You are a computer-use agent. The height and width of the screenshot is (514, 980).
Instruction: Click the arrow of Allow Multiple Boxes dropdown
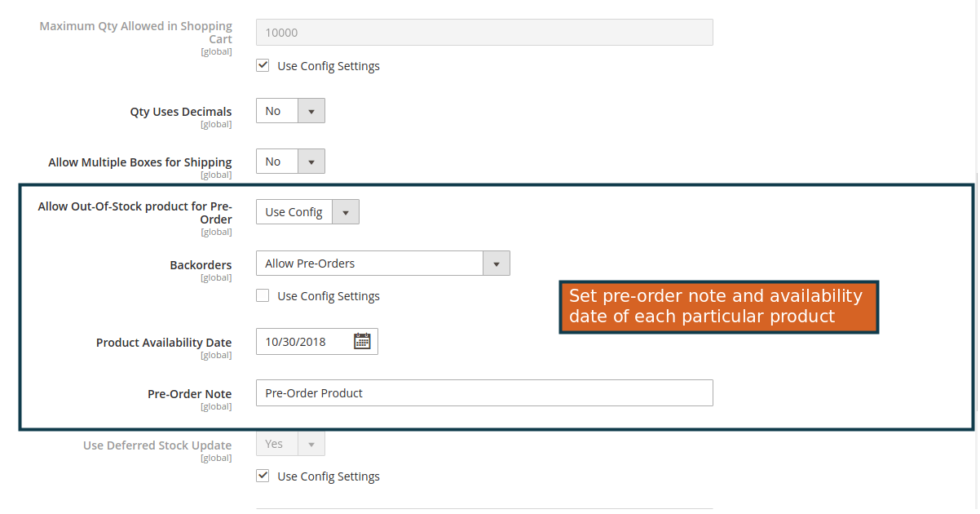pos(311,162)
